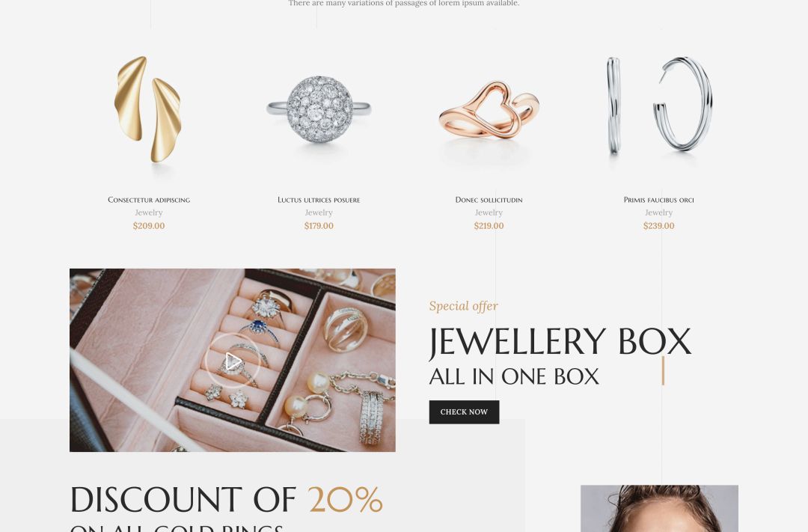The height and width of the screenshot is (532, 808).
Task: Click the $209.00 price
Action: [149, 226]
